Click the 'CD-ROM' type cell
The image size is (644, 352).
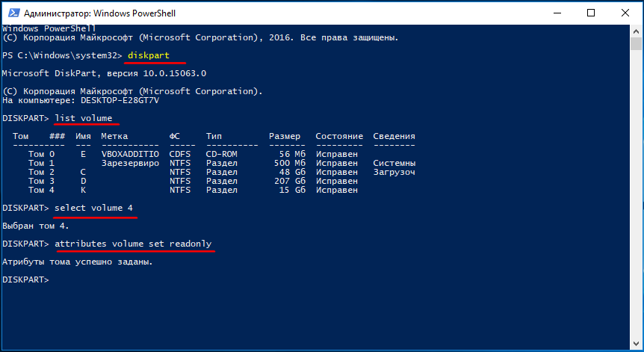(x=222, y=154)
